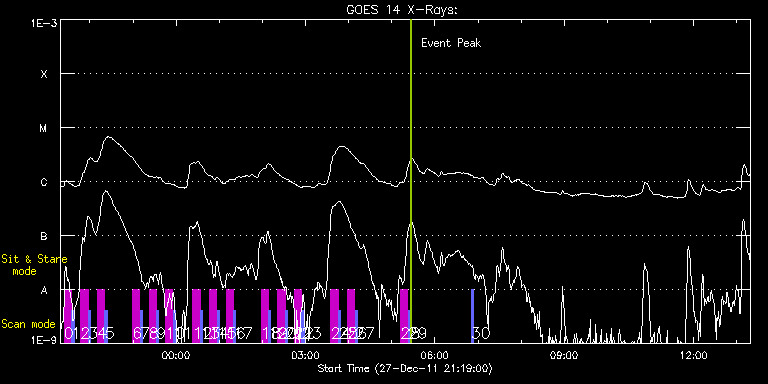This screenshot has width=768, height=384.
Task: Select the 'Sit & Stare mode' legend label
Action: (x=34, y=264)
